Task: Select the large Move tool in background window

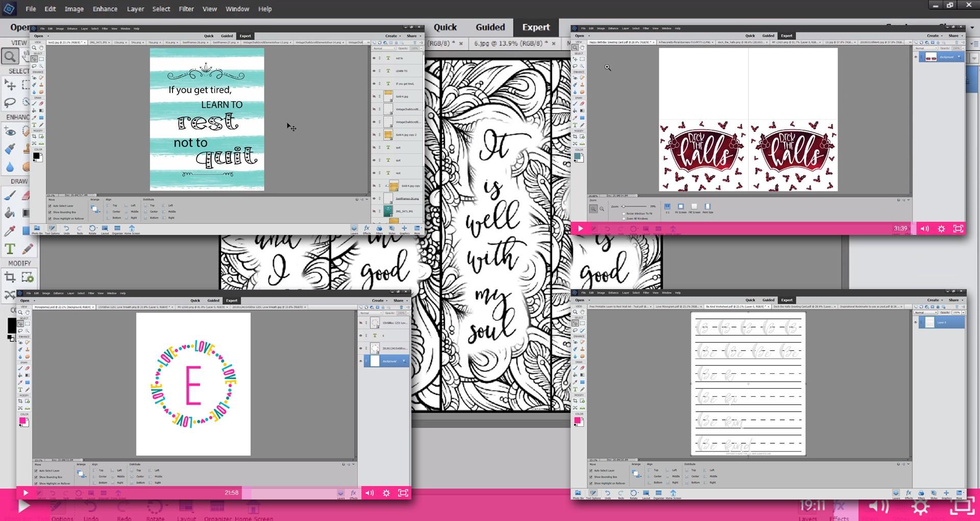Action: 10,85
